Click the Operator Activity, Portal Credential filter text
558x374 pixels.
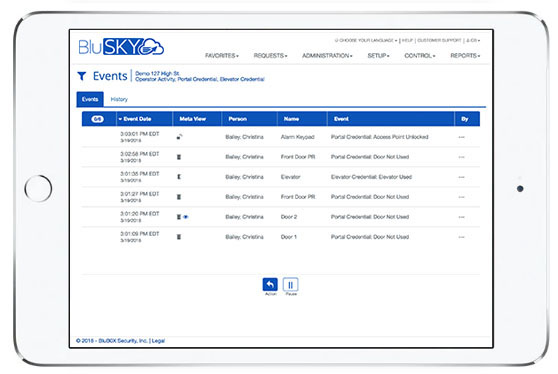(200, 79)
